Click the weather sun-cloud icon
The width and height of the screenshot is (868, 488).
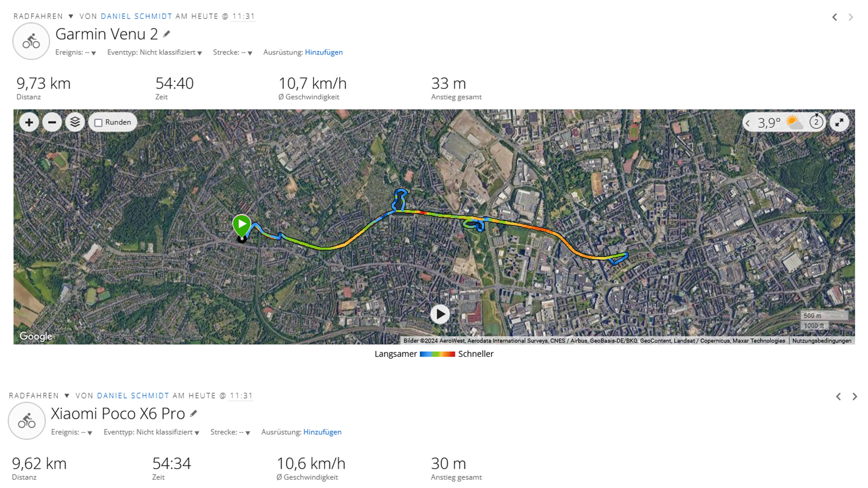(x=793, y=122)
